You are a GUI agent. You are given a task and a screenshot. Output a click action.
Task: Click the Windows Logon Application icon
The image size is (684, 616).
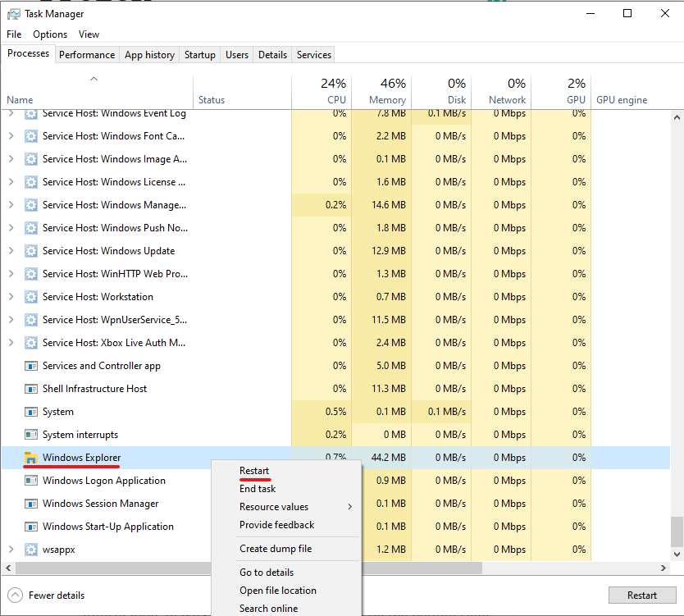tap(30, 481)
